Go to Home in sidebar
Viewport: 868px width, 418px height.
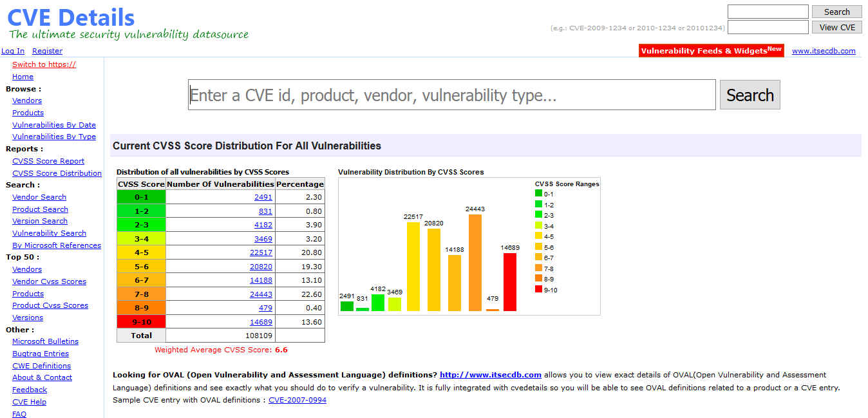[x=23, y=77]
